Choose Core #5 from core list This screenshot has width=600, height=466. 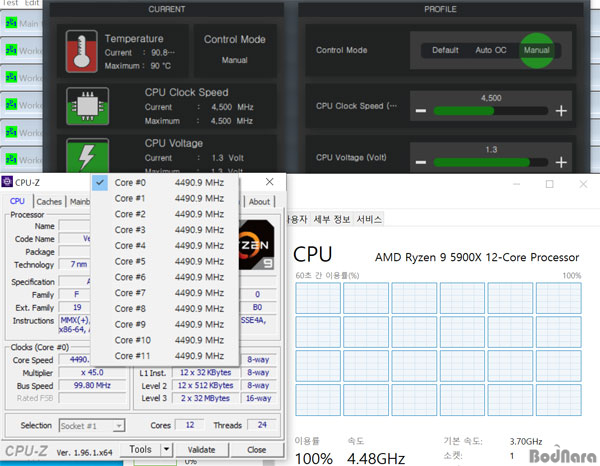point(165,261)
